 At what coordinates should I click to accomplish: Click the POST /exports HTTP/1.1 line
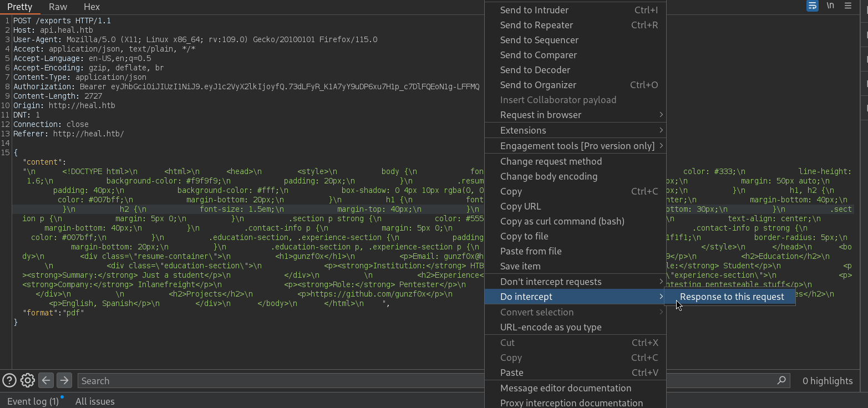(x=62, y=21)
